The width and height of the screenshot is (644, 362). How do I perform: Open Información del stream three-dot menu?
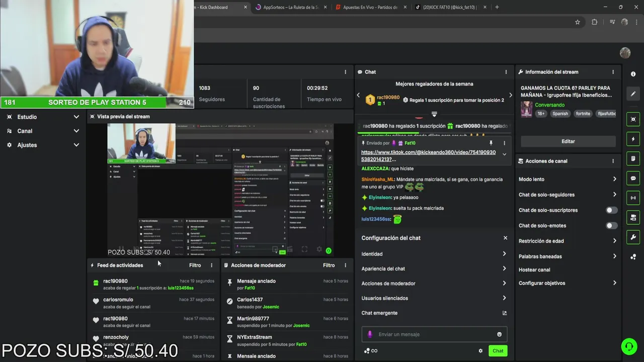[613, 72]
